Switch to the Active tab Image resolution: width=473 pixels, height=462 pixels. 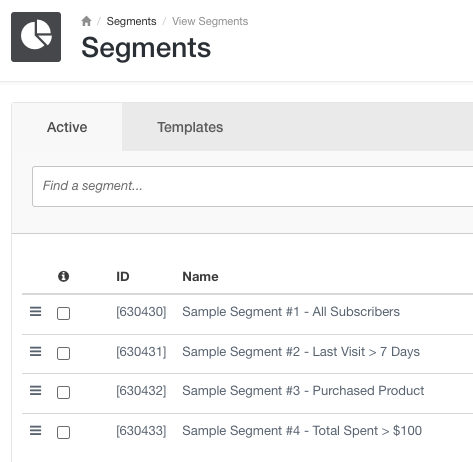tap(67, 127)
